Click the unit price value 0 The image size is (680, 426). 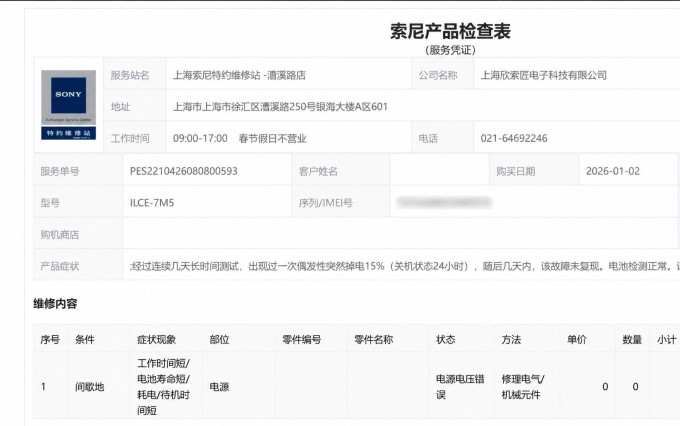pyautogui.click(x=605, y=387)
